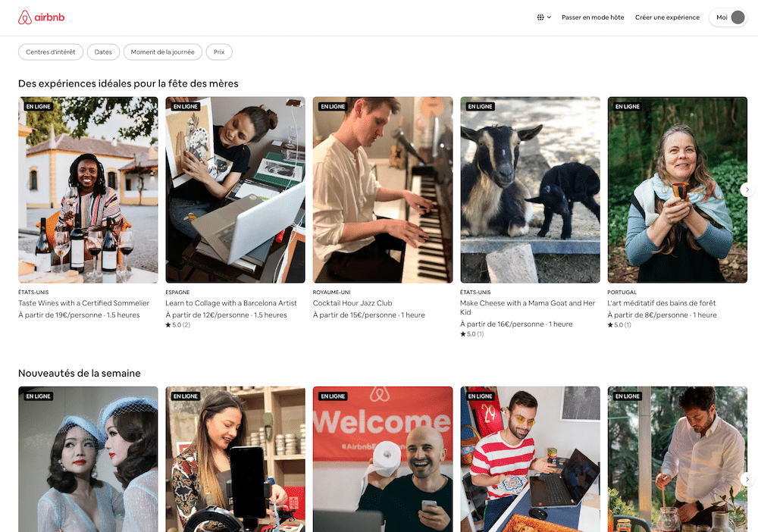758x532 pixels.
Task: Click Make Cheese with a Mama Goat title
Action: tap(528, 308)
